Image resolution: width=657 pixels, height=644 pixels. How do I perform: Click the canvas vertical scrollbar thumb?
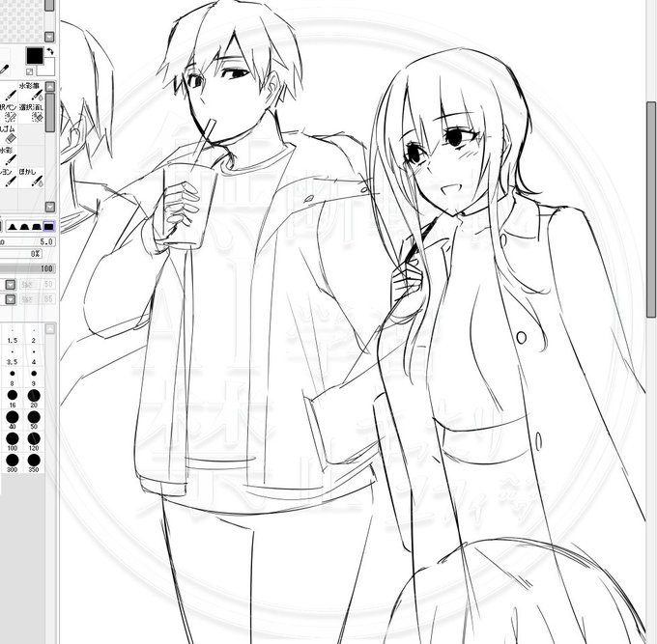point(651,210)
